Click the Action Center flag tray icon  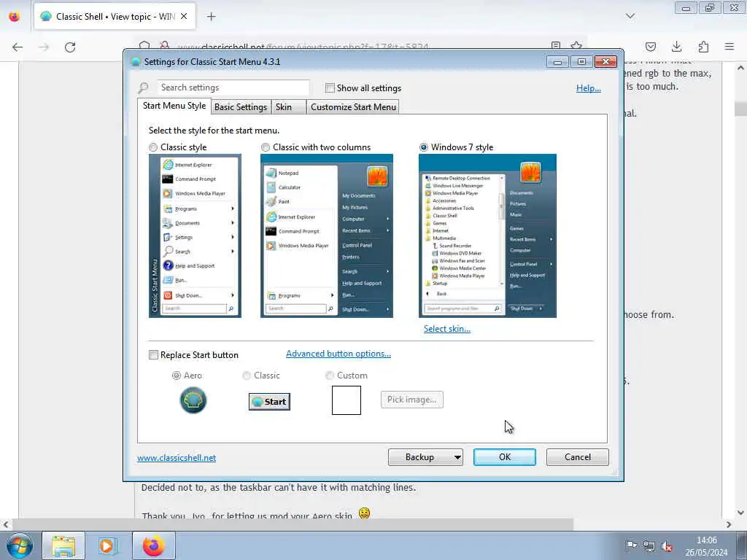(x=631, y=545)
